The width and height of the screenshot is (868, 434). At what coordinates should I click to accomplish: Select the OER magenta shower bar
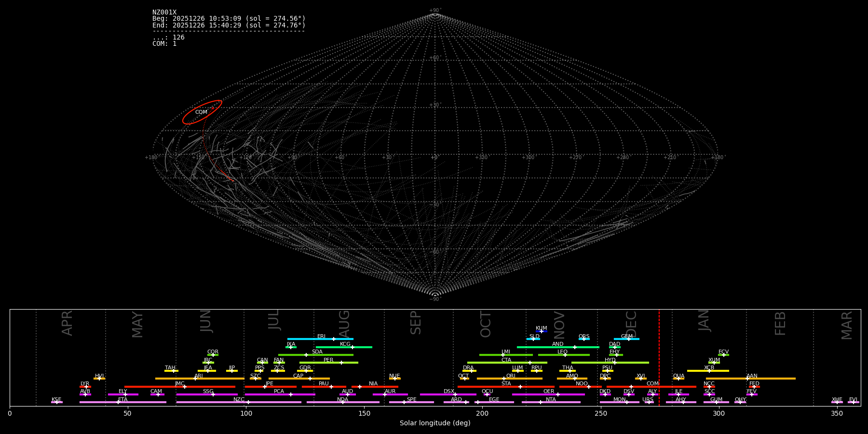(548, 394)
